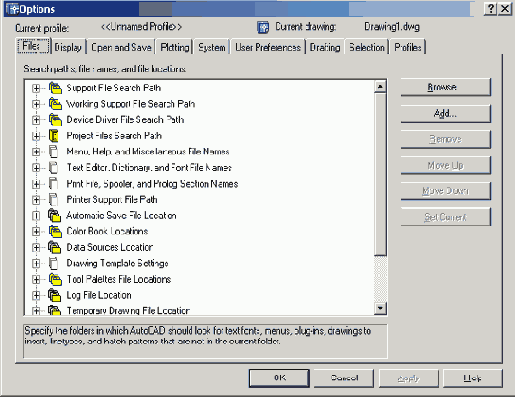Expand Working Support File Search Path node

[36, 104]
